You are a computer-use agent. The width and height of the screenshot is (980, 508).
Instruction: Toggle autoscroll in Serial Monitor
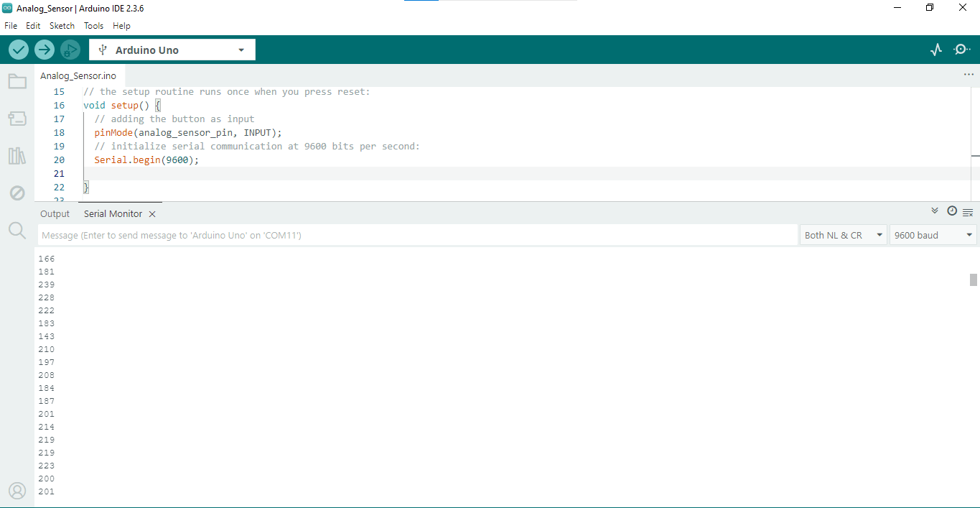click(x=935, y=211)
